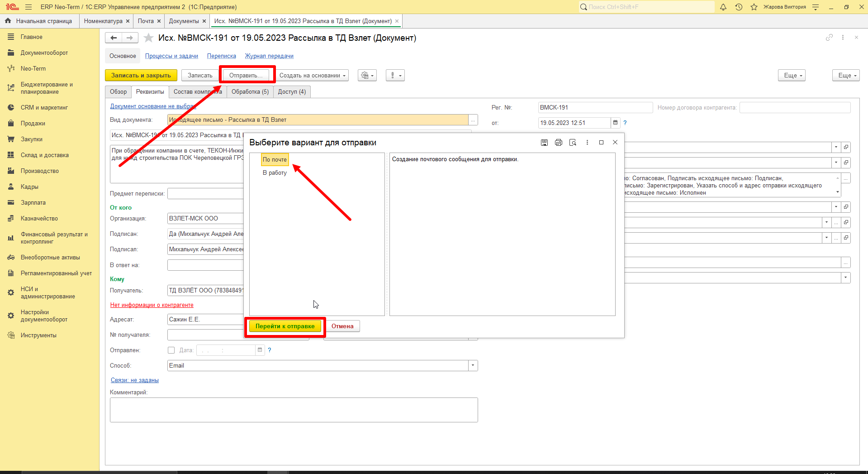The width and height of the screenshot is (868, 474).
Task: Switch to the Обработка (5) tab
Action: [x=250, y=91]
